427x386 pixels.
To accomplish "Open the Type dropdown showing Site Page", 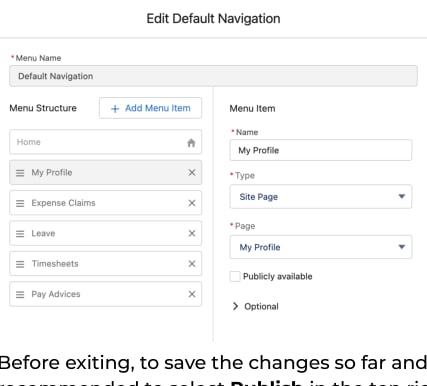I will 321,197.
